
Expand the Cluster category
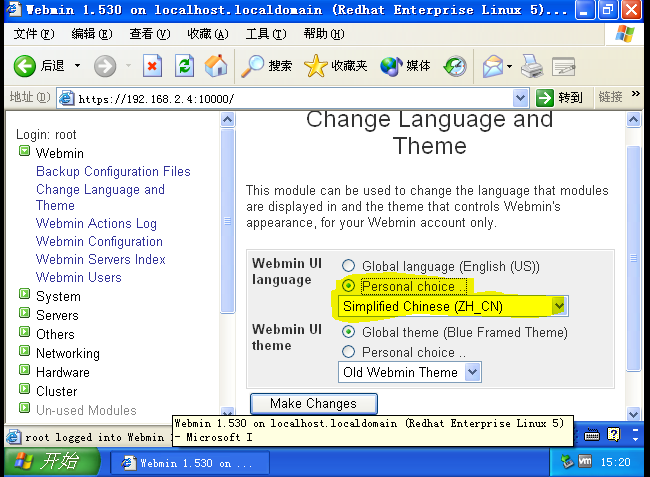pyautogui.click(x=24, y=389)
